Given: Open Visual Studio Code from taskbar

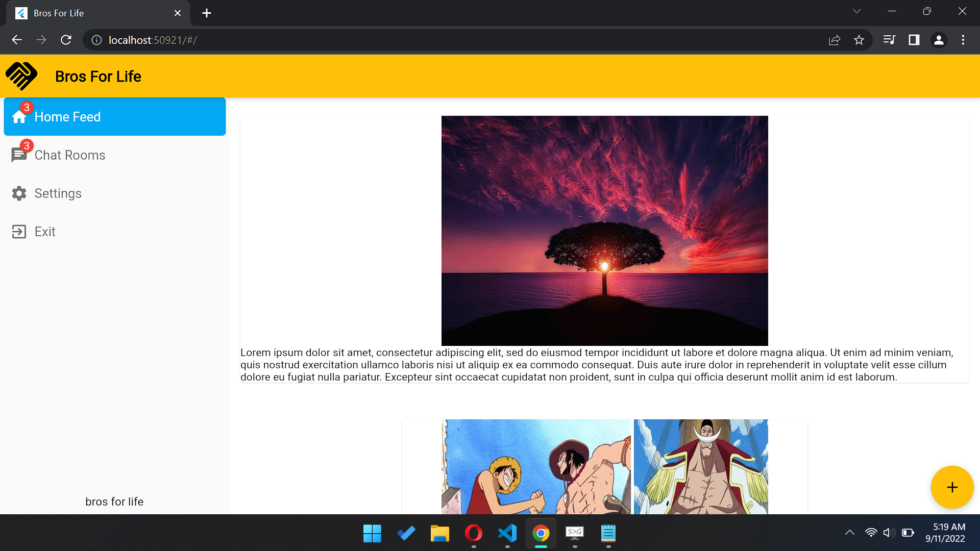Looking at the screenshot, I should (507, 533).
